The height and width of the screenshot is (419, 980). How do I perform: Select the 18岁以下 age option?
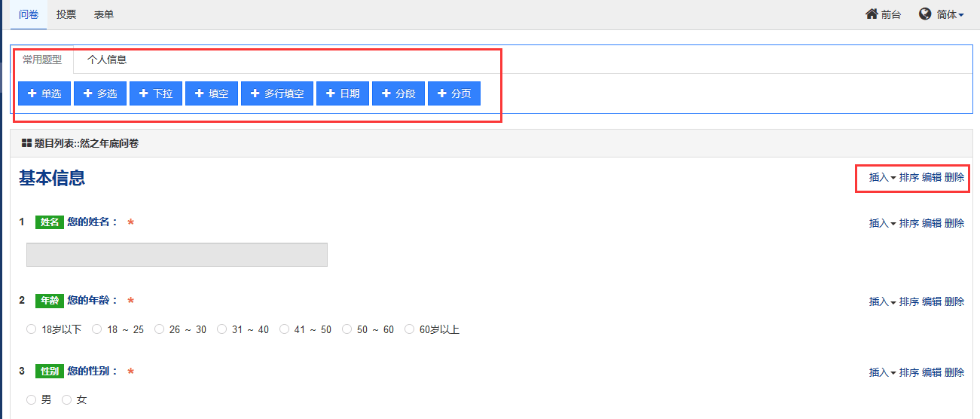(x=31, y=329)
